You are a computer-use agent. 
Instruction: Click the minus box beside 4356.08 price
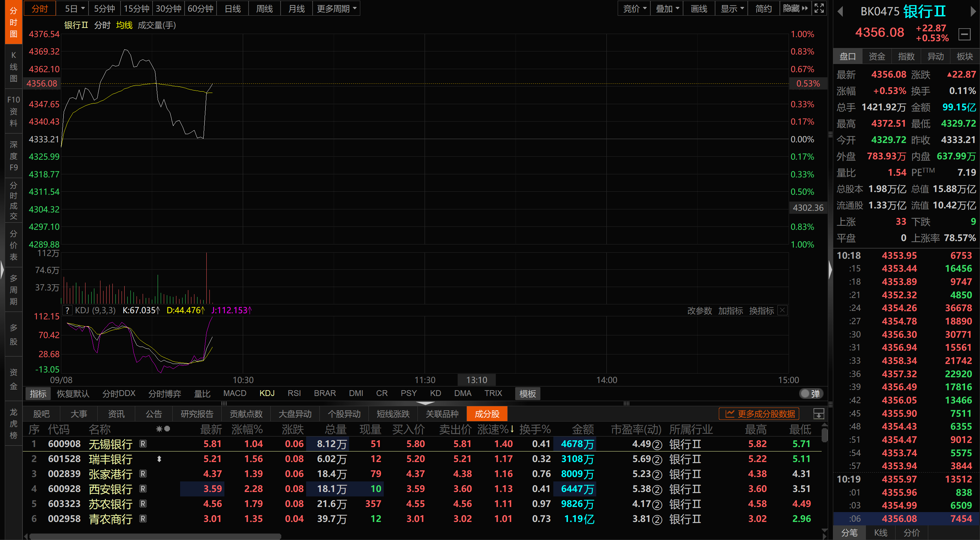(x=964, y=34)
